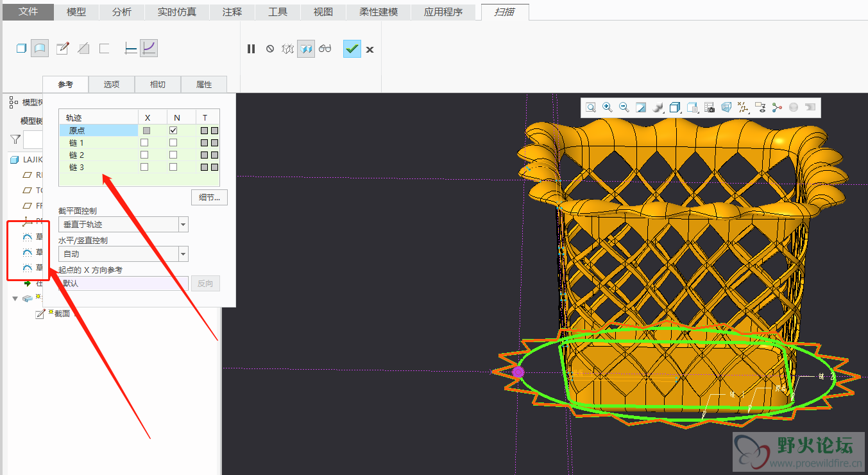868x475 pixels.
Task: Select the unattached preview icon
Action: coord(288,49)
